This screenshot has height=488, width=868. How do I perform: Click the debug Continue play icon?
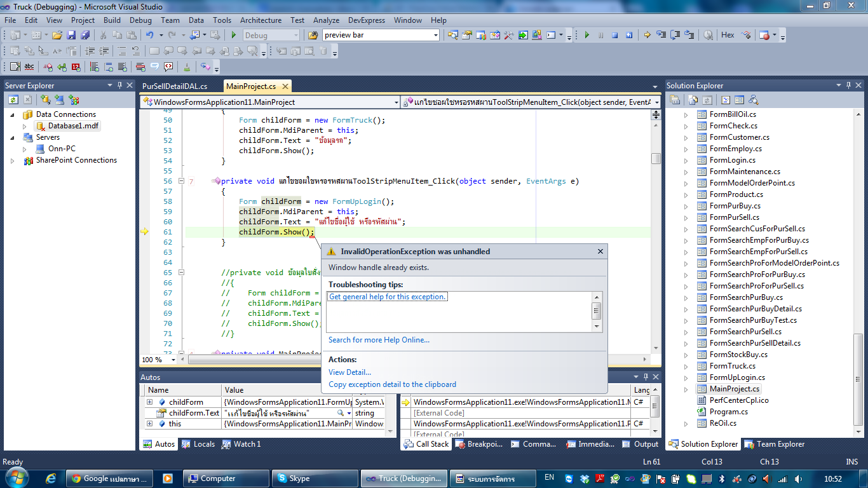(587, 35)
